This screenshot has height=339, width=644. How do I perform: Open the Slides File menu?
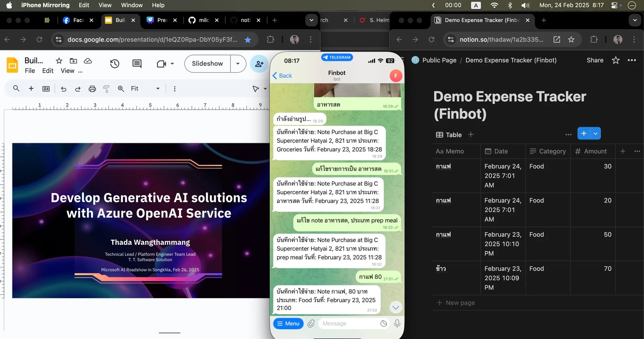30,71
